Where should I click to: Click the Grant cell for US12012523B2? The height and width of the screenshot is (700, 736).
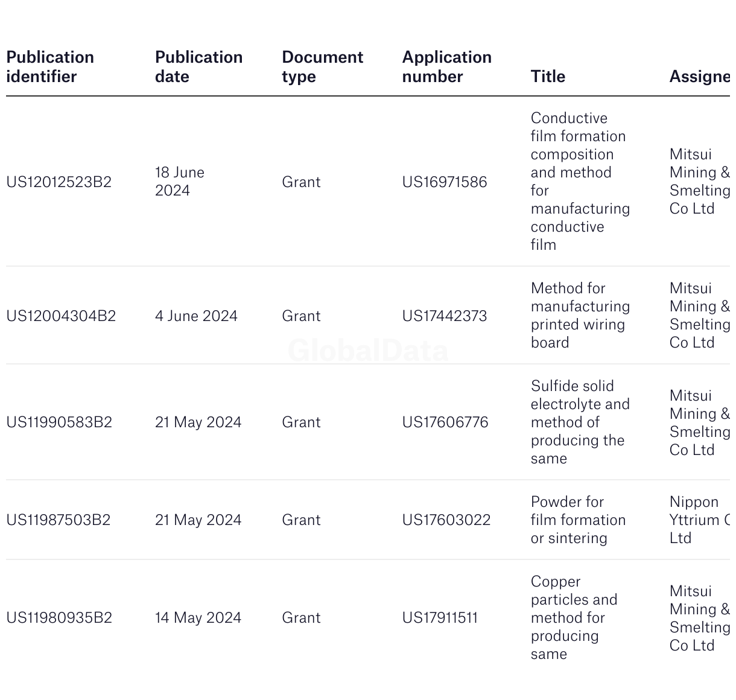point(301,182)
